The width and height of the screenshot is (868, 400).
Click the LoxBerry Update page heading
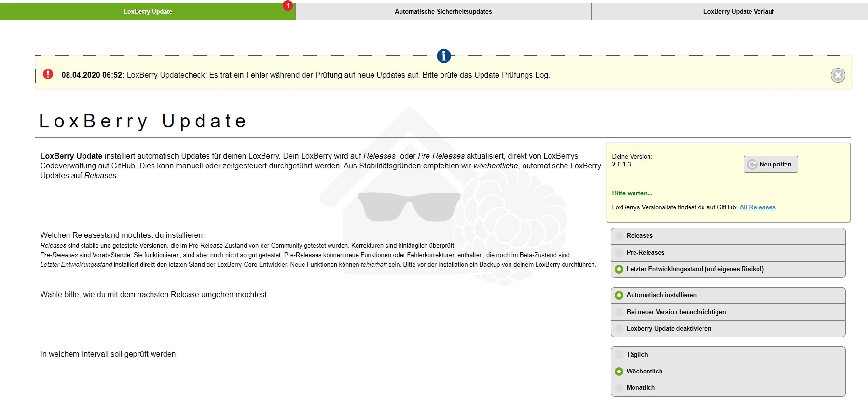143,121
